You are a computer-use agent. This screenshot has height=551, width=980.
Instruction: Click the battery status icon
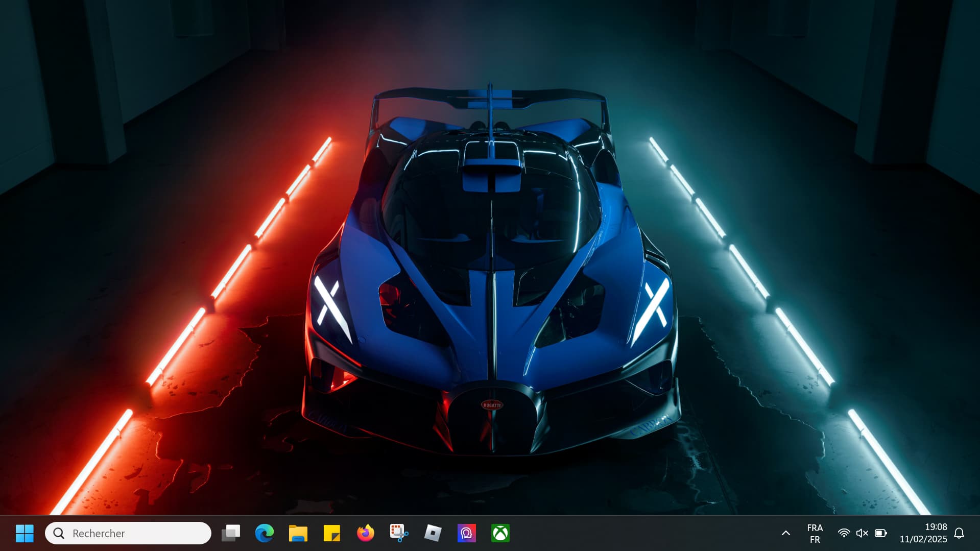click(x=880, y=533)
